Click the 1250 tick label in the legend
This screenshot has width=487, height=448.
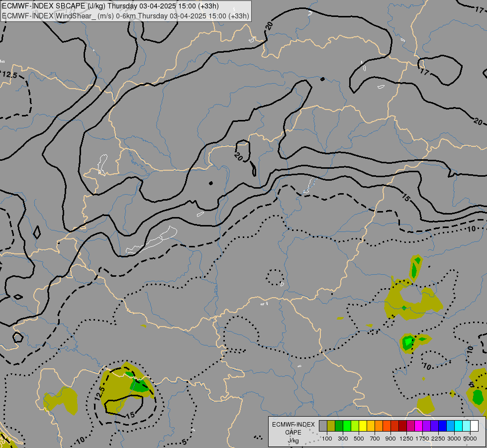406,439
